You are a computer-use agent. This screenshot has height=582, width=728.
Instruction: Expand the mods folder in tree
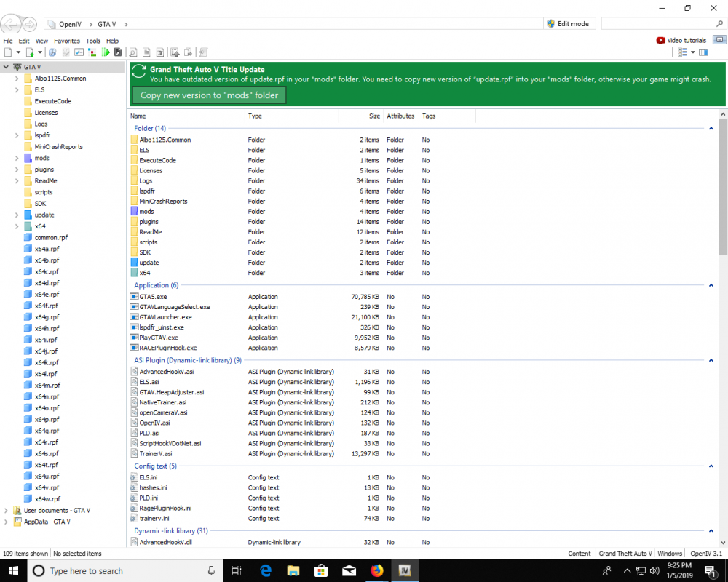point(17,158)
